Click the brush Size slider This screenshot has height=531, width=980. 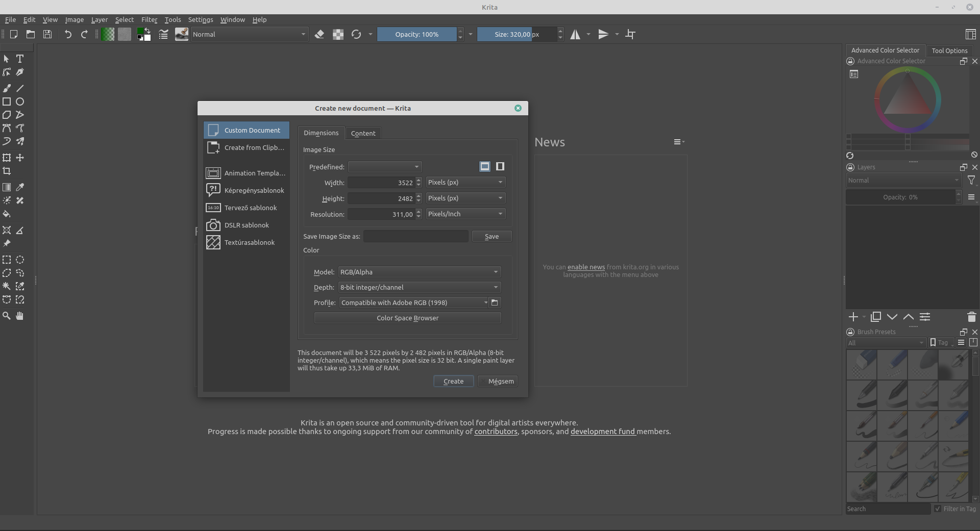pyautogui.click(x=517, y=34)
